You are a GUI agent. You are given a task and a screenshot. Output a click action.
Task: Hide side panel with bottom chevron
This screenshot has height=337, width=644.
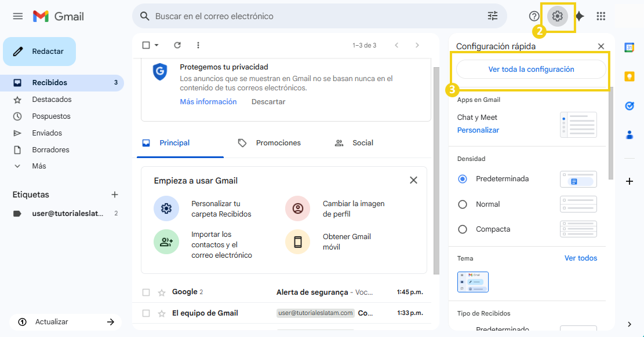[x=629, y=324]
